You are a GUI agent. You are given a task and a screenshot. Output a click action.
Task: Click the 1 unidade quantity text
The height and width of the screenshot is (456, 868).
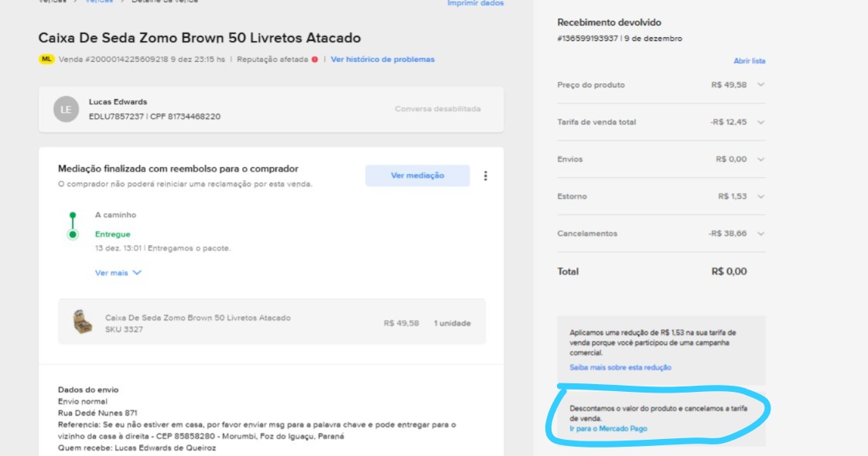pyautogui.click(x=453, y=323)
